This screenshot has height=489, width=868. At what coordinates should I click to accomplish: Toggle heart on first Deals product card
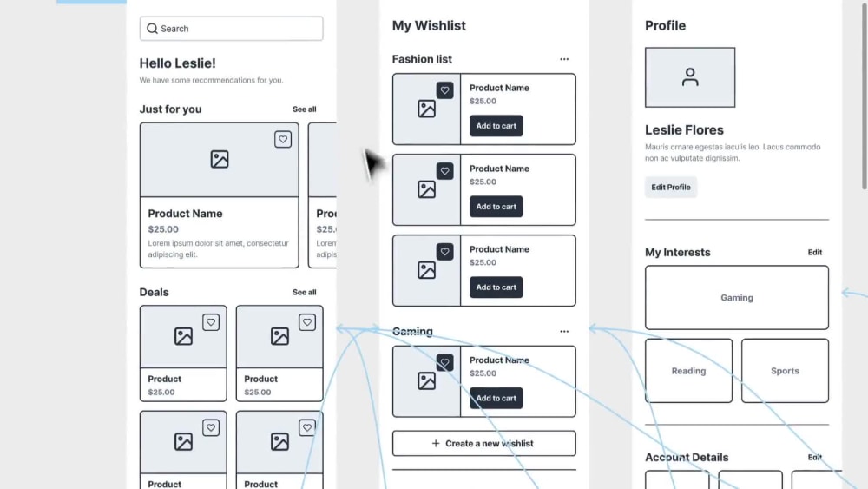tap(211, 322)
